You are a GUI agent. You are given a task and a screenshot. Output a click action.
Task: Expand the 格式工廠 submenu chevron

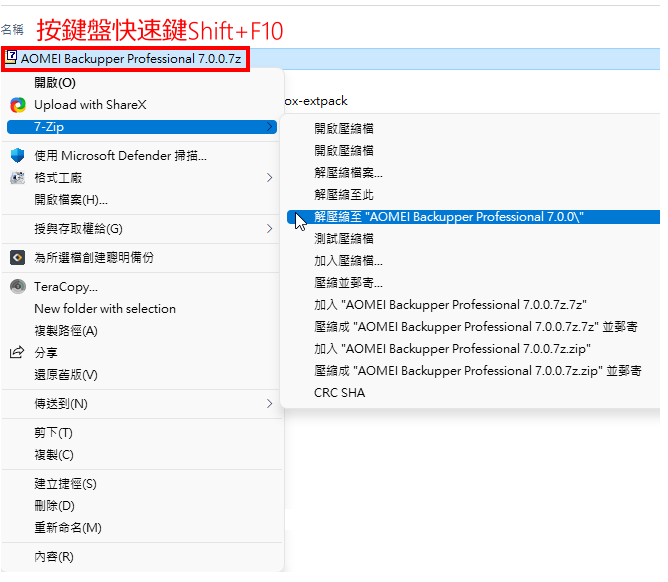click(269, 178)
